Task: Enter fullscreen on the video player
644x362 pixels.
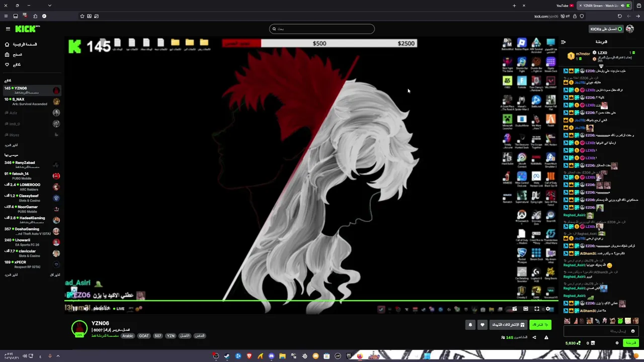Action: tap(537, 309)
